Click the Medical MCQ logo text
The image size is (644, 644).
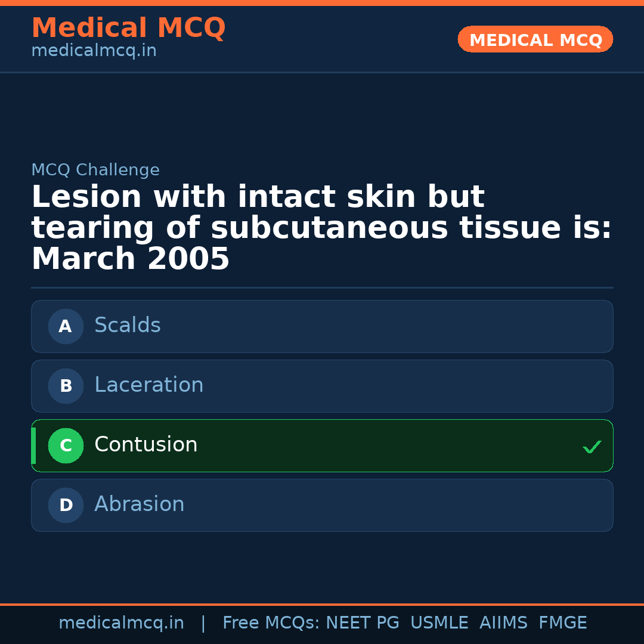click(x=128, y=27)
